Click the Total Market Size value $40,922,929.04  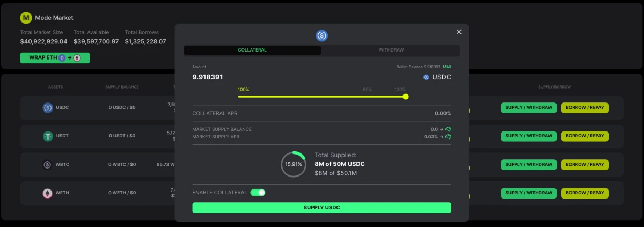44,41
